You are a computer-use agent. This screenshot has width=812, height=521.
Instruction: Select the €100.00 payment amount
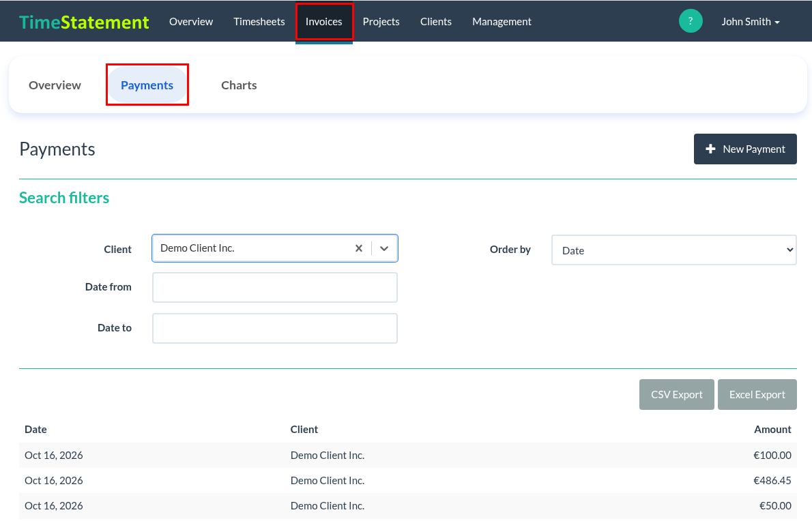click(x=772, y=456)
